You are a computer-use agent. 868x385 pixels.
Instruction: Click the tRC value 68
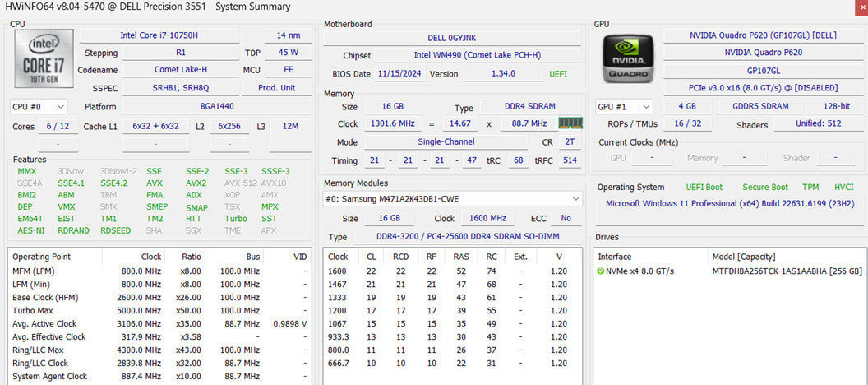[518, 160]
